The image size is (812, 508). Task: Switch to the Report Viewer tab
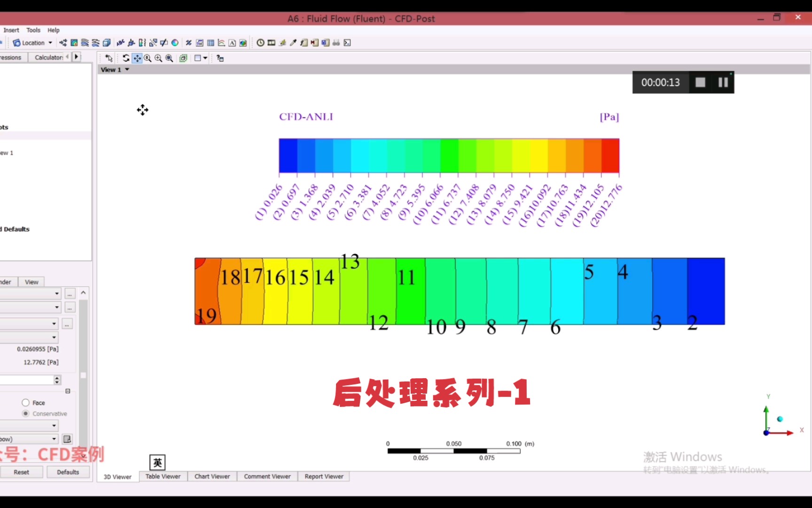[x=324, y=476]
